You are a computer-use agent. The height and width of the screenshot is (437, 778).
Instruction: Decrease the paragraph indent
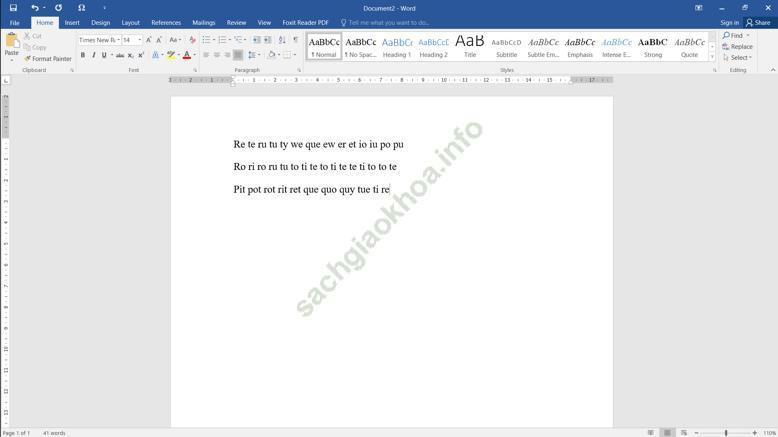tap(257, 40)
